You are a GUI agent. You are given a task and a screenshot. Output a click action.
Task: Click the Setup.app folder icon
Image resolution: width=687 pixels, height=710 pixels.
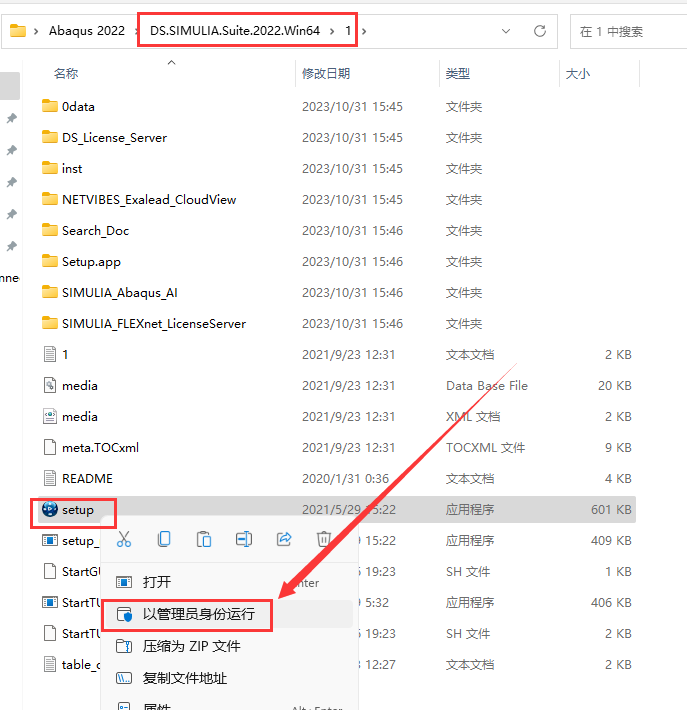[50, 261]
